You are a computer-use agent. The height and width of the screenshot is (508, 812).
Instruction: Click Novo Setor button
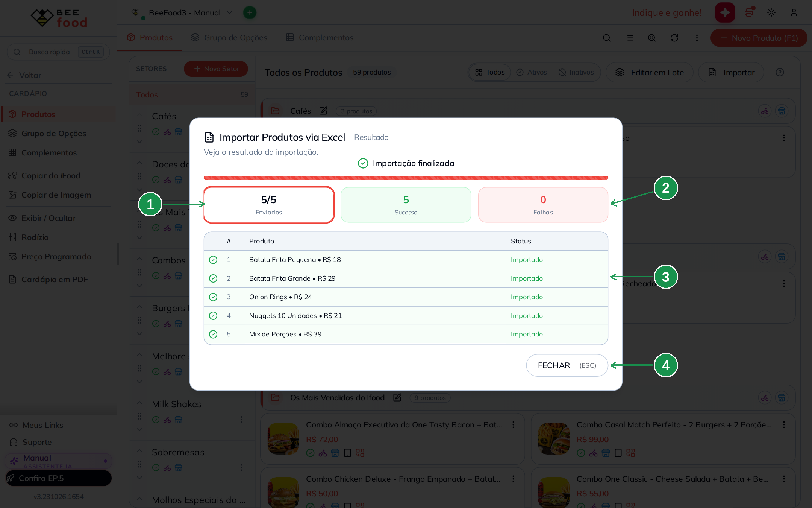tap(216, 69)
